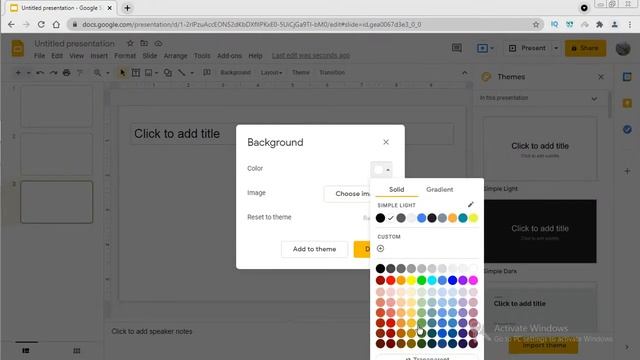Image resolution: width=640 pixels, height=360 pixels.
Task: Close the Background dialog
Action: (386, 142)
